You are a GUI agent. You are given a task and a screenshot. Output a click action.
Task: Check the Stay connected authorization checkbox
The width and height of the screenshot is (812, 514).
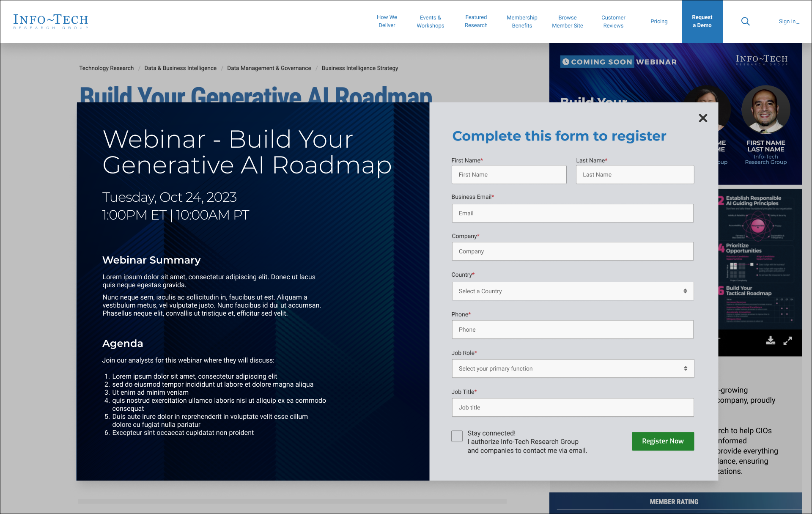click(x=457, y=436)
